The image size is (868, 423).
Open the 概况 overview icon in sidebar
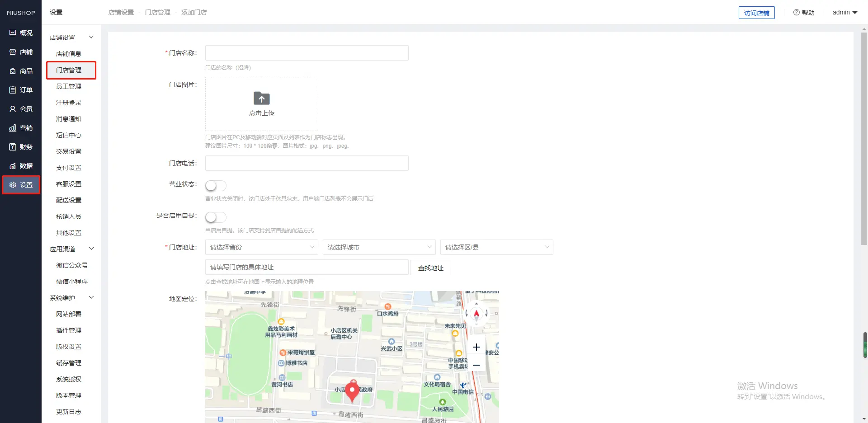pyautogui.click(x=13, y=33)
